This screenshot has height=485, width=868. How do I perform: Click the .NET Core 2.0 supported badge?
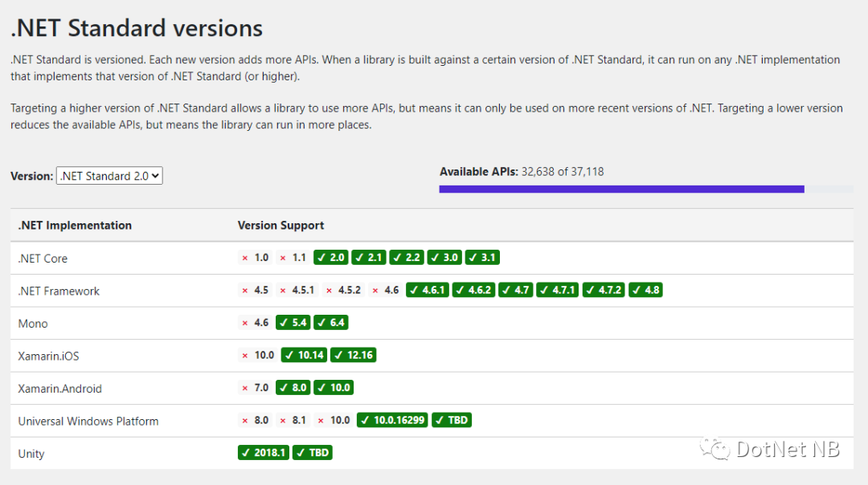coord(331,258)
